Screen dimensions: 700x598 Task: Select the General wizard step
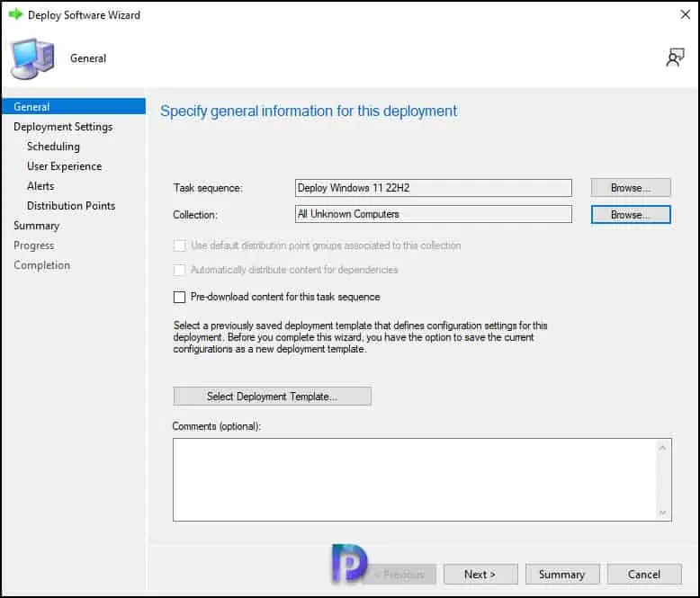(74, 107)
